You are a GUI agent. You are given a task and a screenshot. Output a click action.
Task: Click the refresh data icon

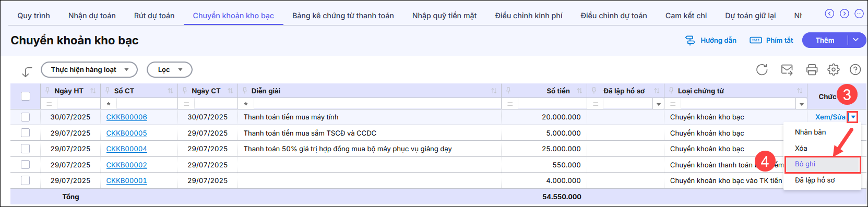pyautogui.click(x=762, y=69)
